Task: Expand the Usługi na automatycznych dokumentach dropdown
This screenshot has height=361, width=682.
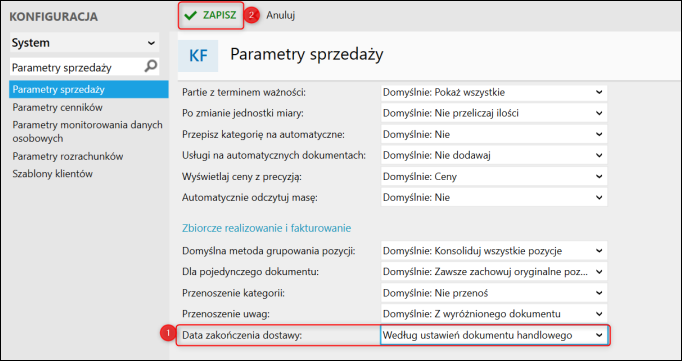Action: coord(494,155)
